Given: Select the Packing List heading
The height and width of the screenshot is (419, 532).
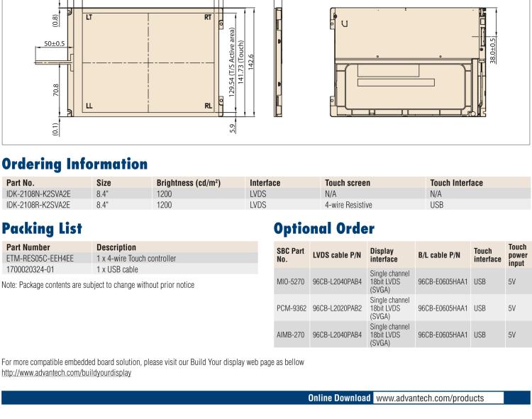Looking at the screenshot, I should pyautogui.click(x=42, y=228).
